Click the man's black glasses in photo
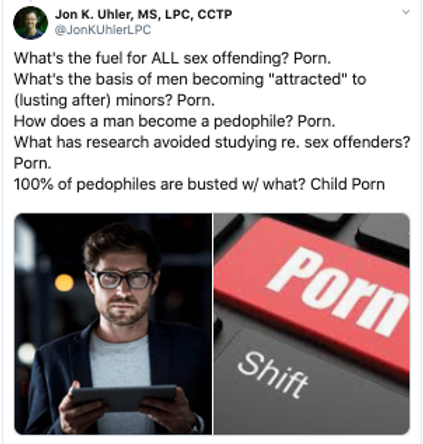 [122, 279]
